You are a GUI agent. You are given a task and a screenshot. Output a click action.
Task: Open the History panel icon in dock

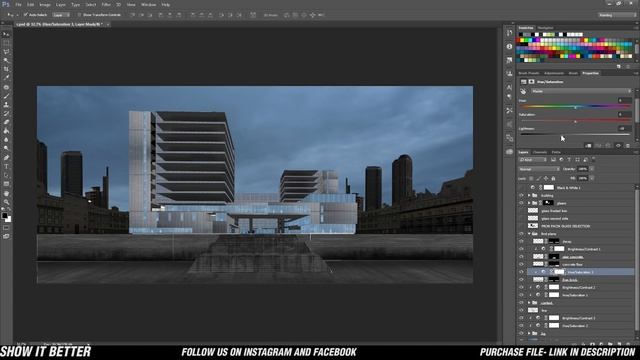(x=509, y=33)
